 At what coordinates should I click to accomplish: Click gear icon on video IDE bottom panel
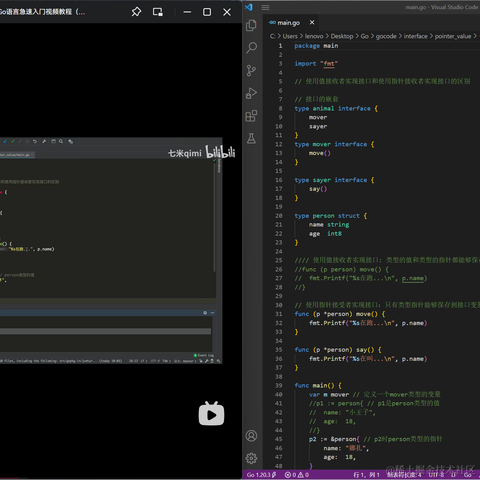pos(205,313)
